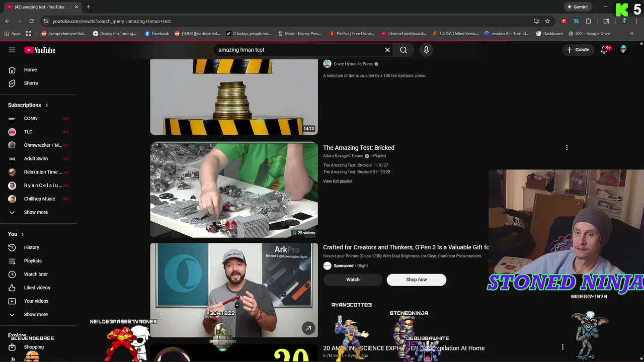Open the Extensions puzzle piece icon
Screen dimensions: 644x362
coord(588,21)
